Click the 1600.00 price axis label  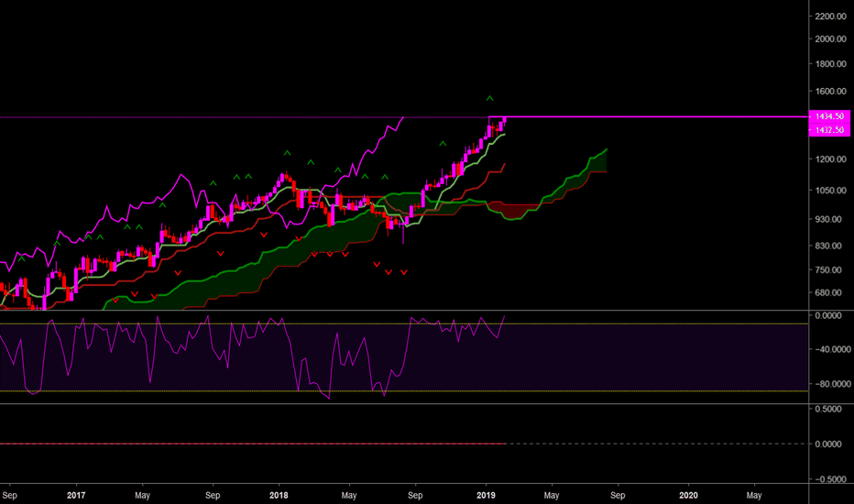(x=830, y=91)
